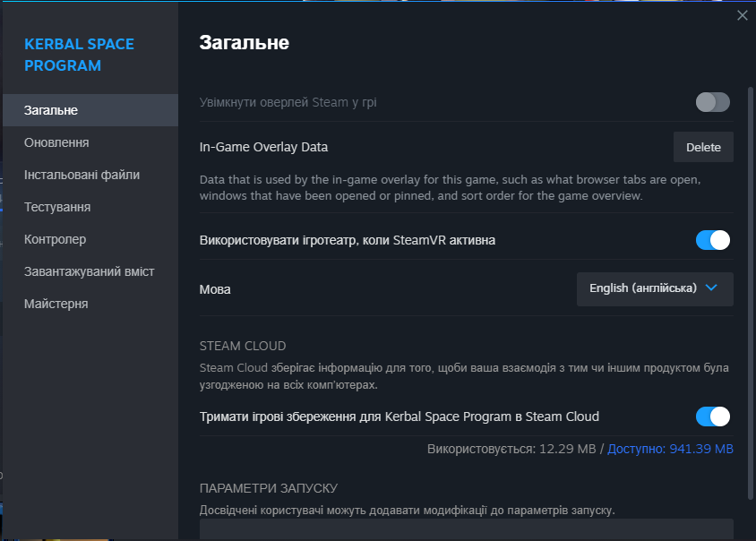This screenshot has height=541, width=756.
Task: Disable Steam Cloud saves for Kerbal Space Program
Action: [712, 416]
